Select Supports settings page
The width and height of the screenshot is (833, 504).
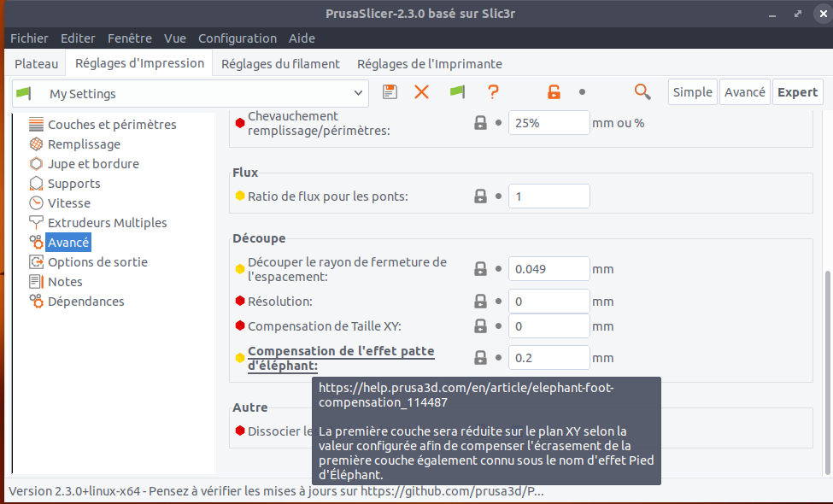(73, 183)
